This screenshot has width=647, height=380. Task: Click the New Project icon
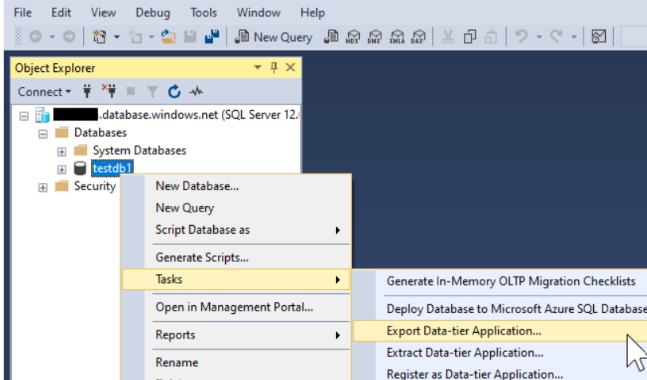point(99,37)
